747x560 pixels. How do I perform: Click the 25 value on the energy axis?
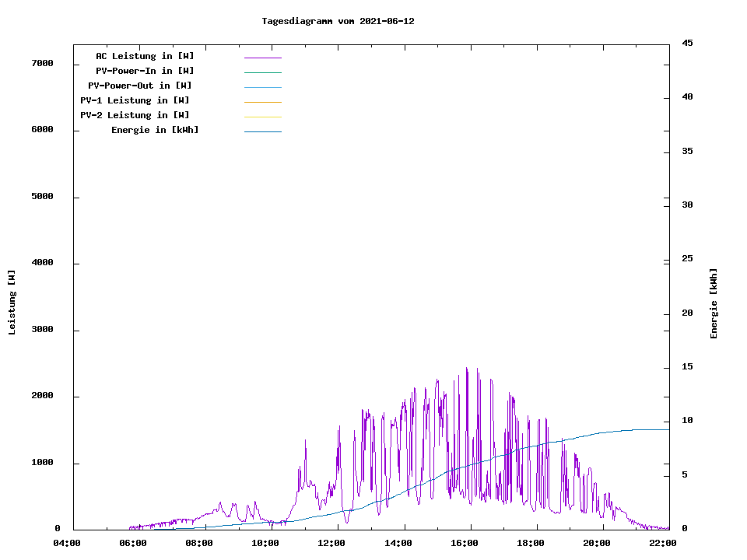pyautogui.click(x=687, y=259)
